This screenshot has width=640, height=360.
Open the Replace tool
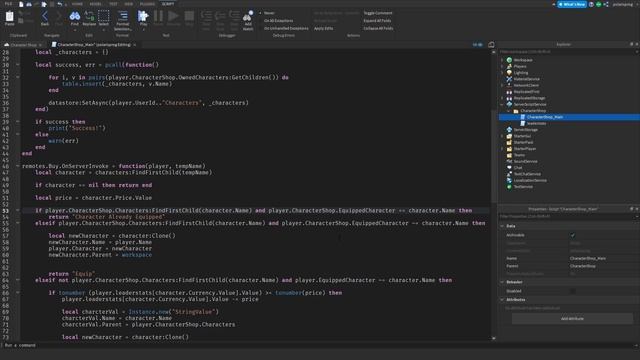click(x=89, y=16)
